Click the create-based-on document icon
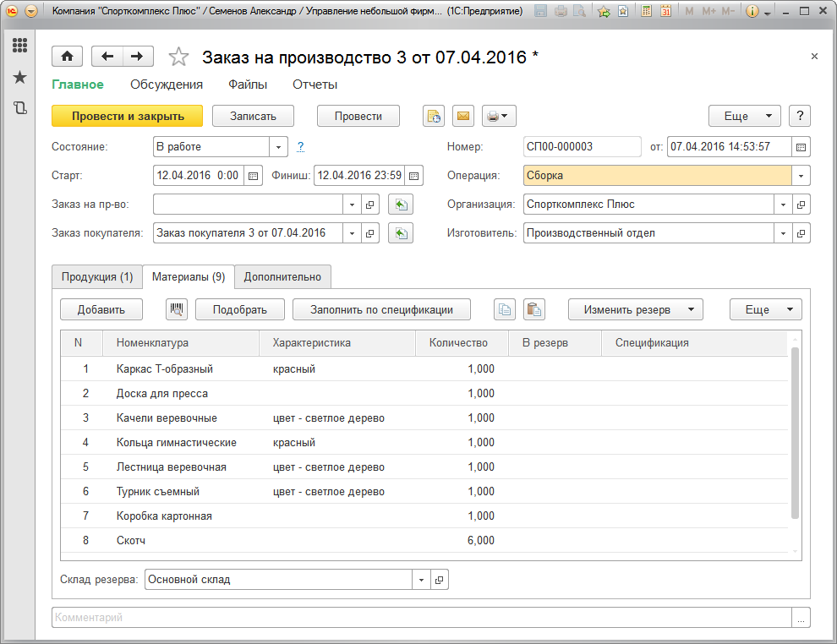 click(x=434, y=117)
